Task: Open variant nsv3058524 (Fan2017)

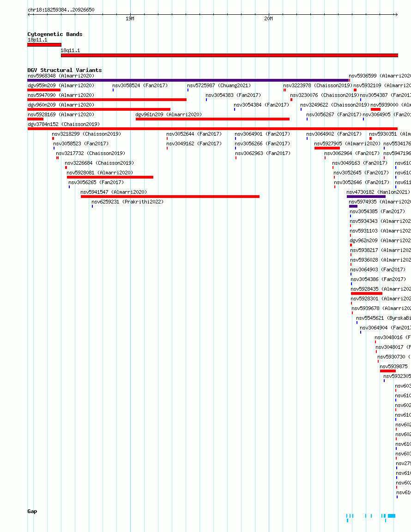Action: pyautogui.click(x=140, y=85)
